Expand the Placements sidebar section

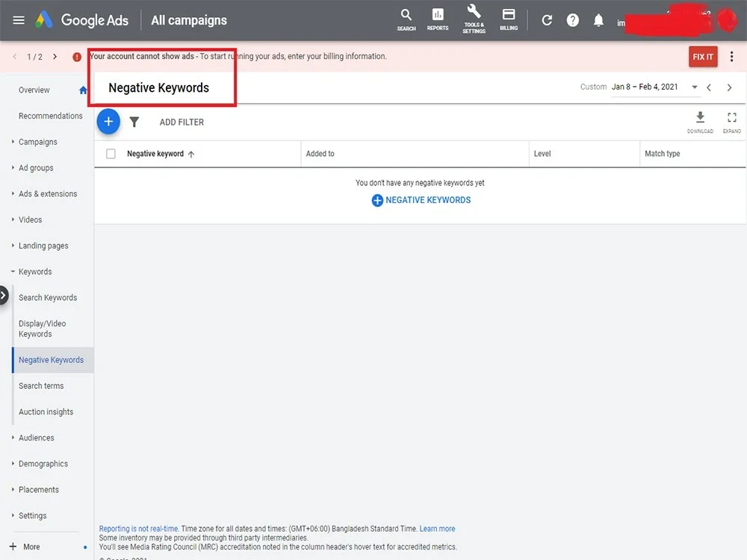pyautogui.click(x=13, y=489)
